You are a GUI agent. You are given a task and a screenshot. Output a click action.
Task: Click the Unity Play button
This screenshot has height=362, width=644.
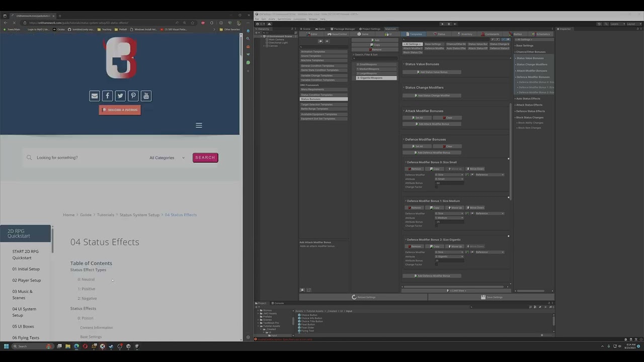tap(442, 24)
